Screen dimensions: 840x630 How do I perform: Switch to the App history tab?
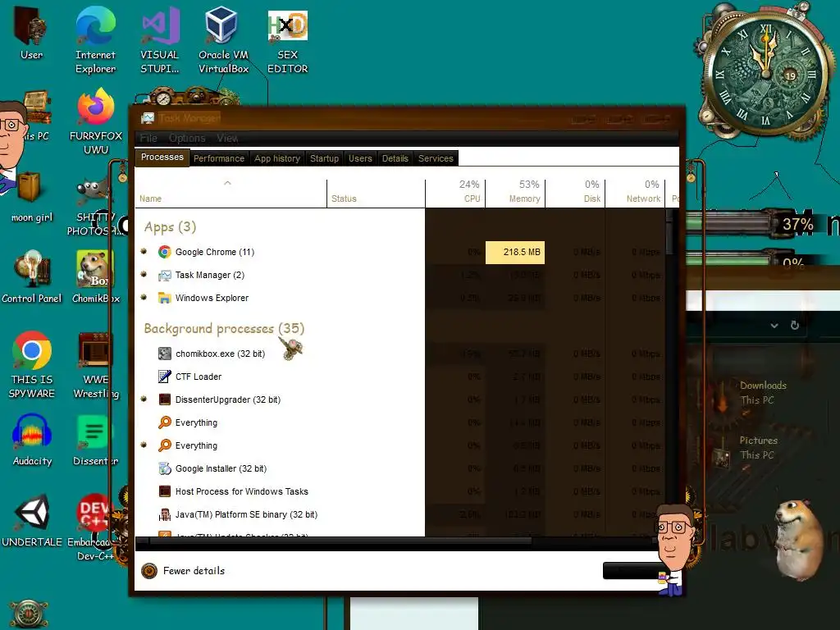coord(277,158)
